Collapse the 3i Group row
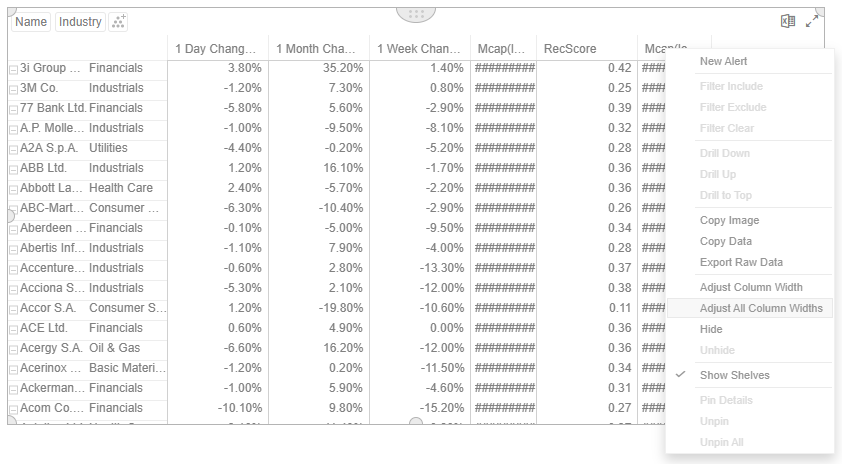Image resolution: width=842 pixels, height=464 pixels. (x=13, y=69)
